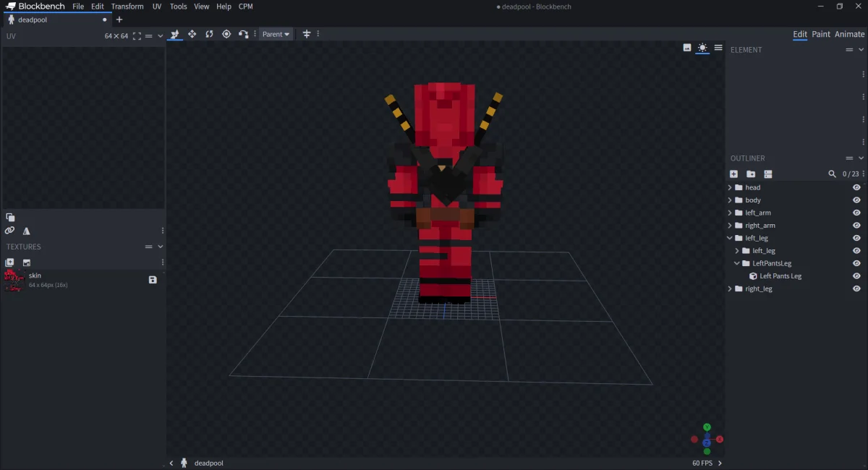Select the deadpool project tab

tap(56, 20)
